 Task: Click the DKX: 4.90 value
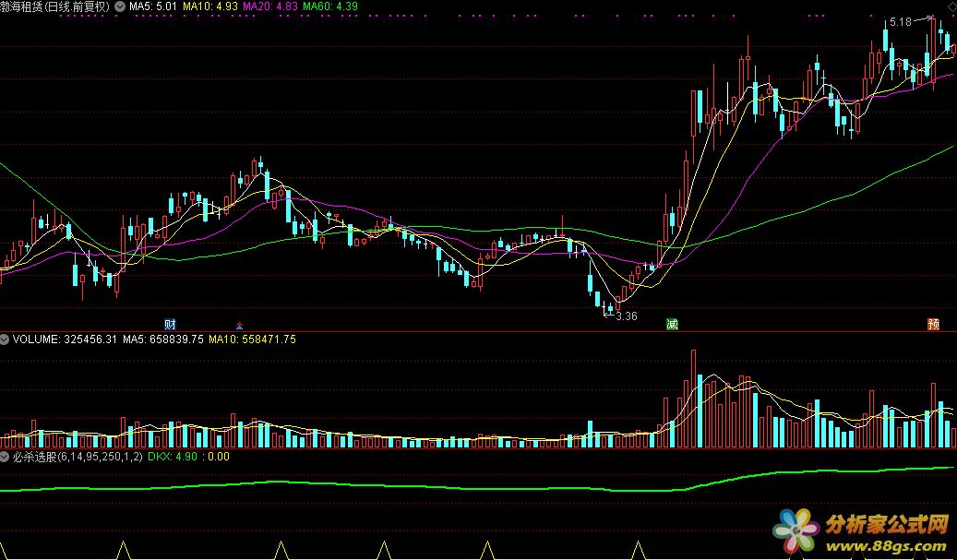tap(173, 457)
